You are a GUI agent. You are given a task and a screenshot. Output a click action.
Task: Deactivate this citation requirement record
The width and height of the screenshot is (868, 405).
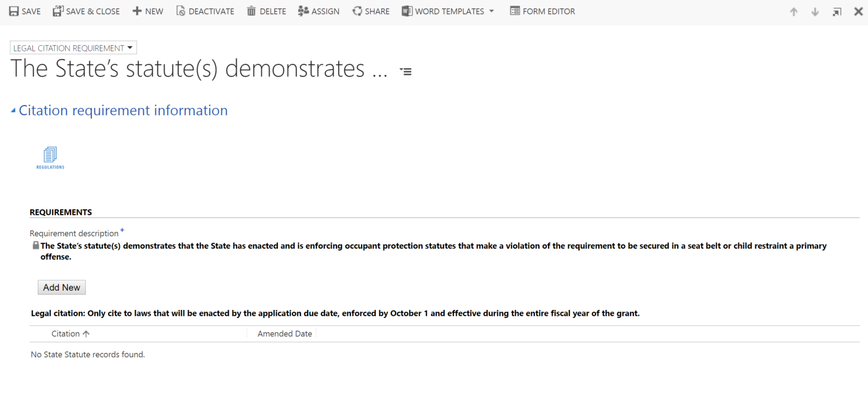coord(205,11)
